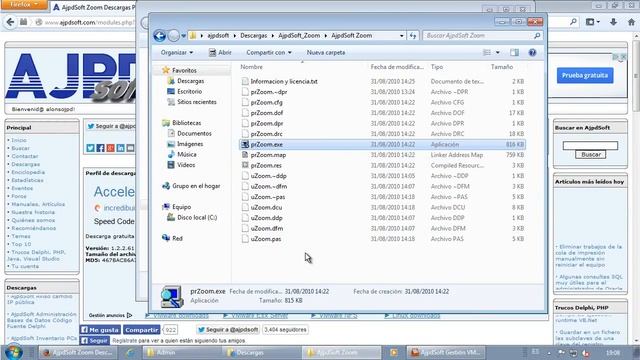Refresh the Explorer address bar
This screenshot has width=640, height=360.
tap(413, 36)
